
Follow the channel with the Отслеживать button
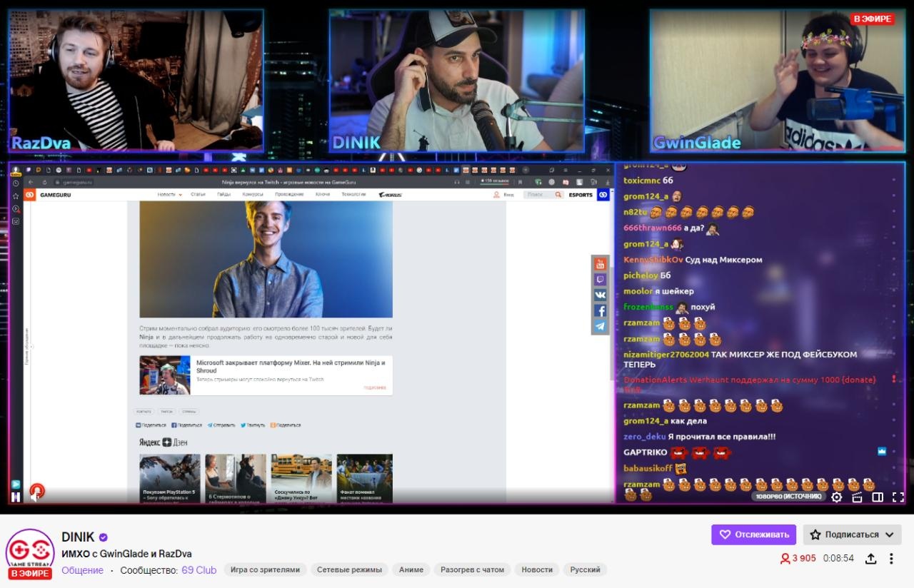(753, 534)
